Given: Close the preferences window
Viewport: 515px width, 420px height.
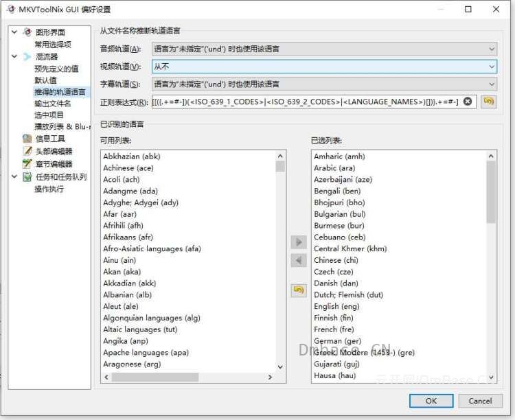Looking at the screenshot, I should click(x=496, y=9).
